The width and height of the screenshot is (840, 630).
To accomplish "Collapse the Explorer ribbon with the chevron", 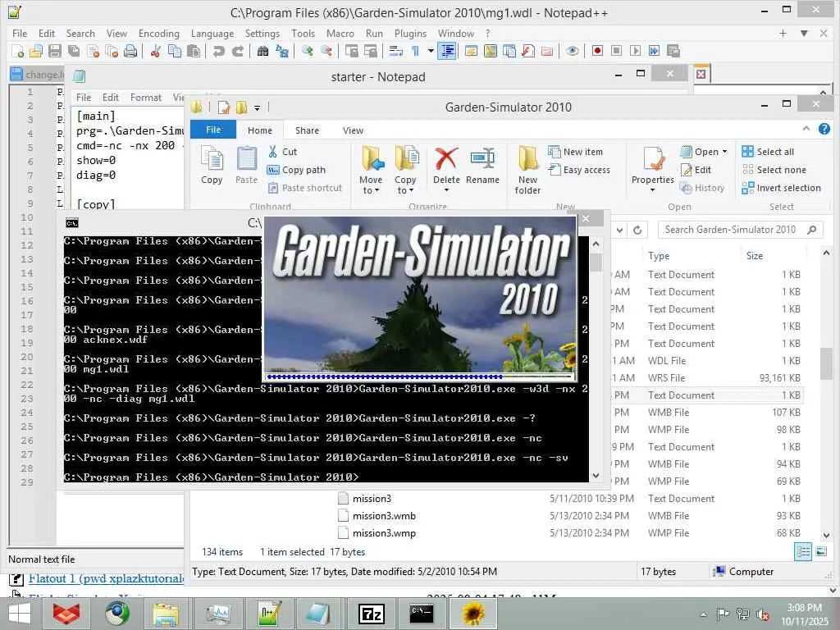I will click(806, 129).
